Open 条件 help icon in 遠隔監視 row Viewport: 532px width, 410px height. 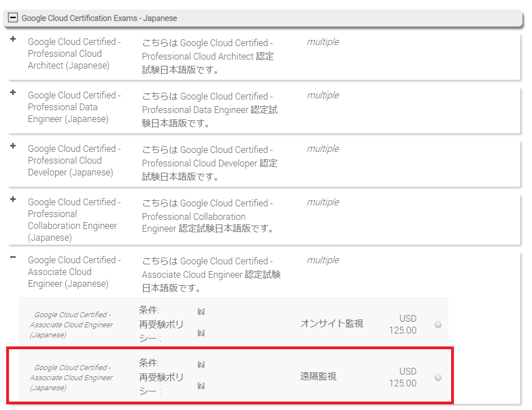pyautogui.click(x=201, y=364)
